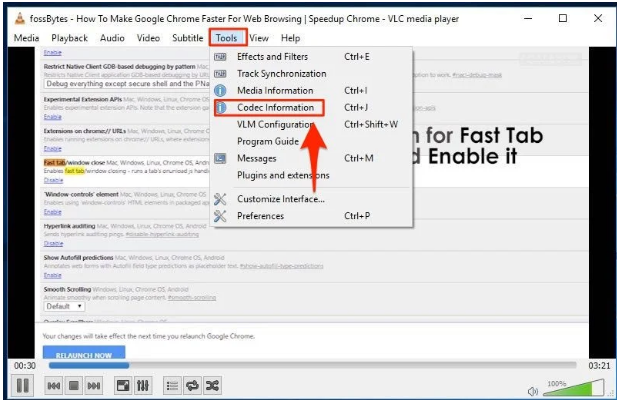Click Customize Interface tools icon
The image size is (617, 400).
tap(220, 199)
